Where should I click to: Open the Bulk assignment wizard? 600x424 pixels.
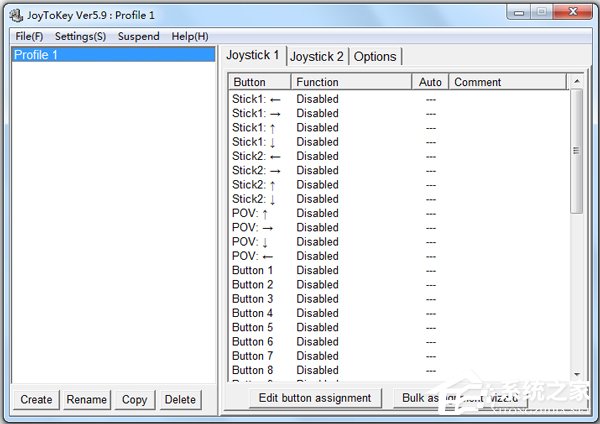[x=459, y=398]
